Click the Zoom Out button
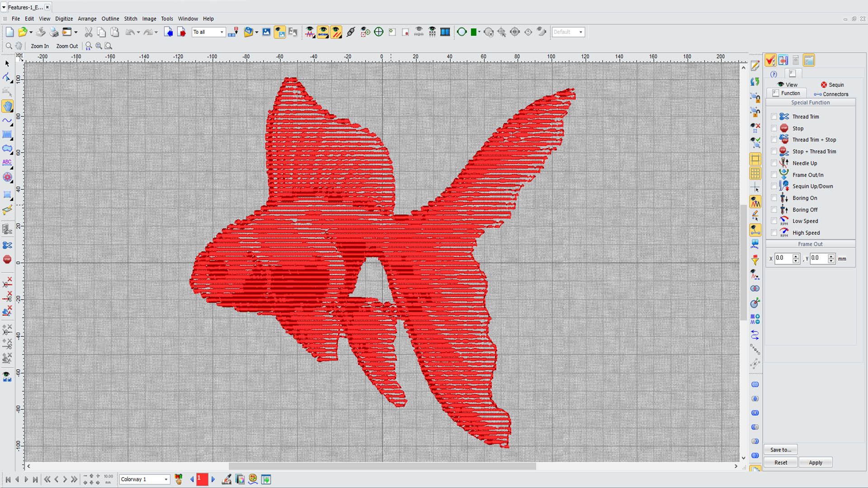Viewport: 868px width, 488px height. pos(67,46)
